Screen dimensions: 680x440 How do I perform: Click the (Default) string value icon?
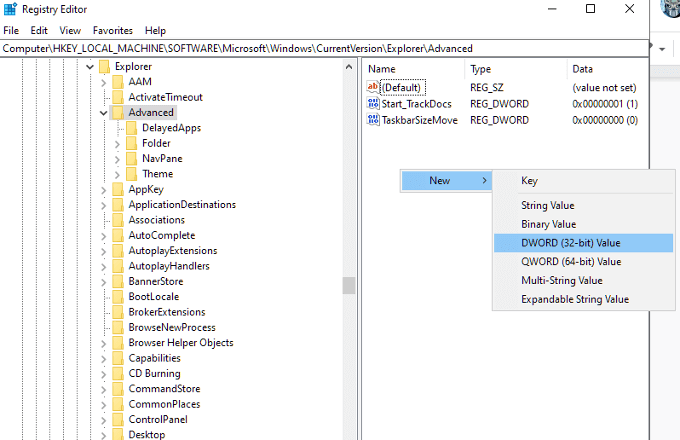[x=373, y=87]
